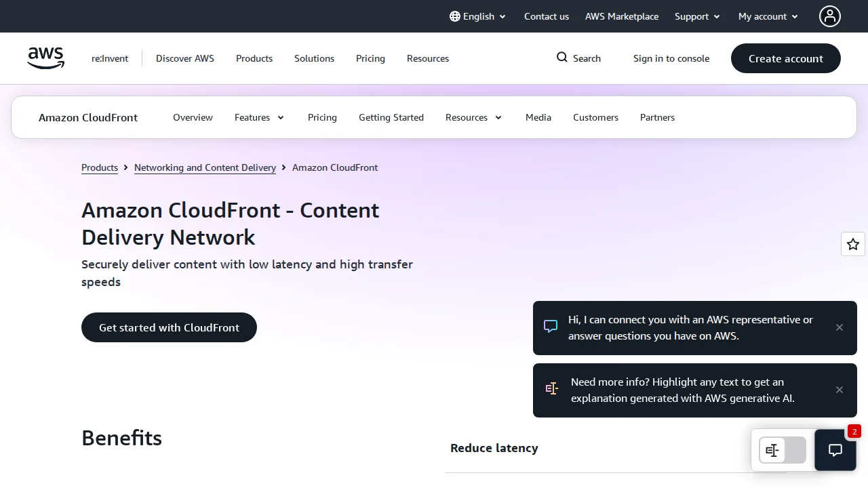
Task: Click the Benefits heading
Action: (121, 438)
